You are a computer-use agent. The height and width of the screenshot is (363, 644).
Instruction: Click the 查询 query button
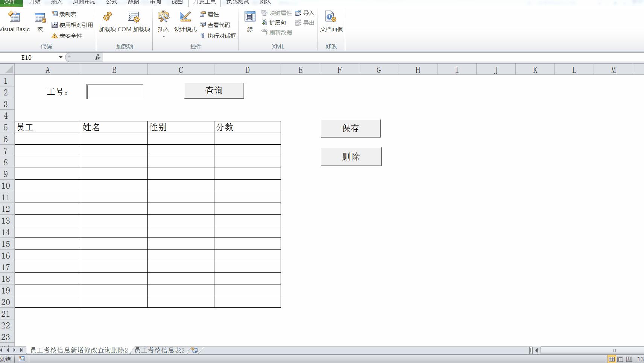coord(213,90)
